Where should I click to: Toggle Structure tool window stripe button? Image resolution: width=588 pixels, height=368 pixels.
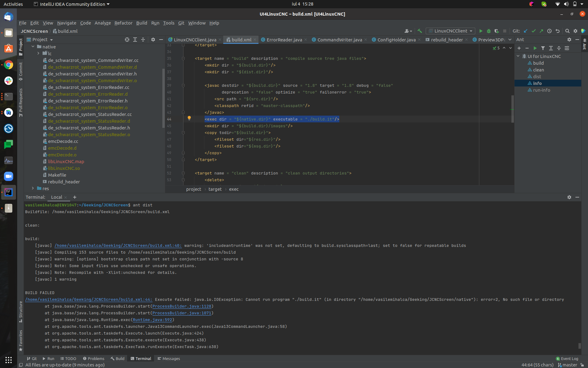point(21,312)
